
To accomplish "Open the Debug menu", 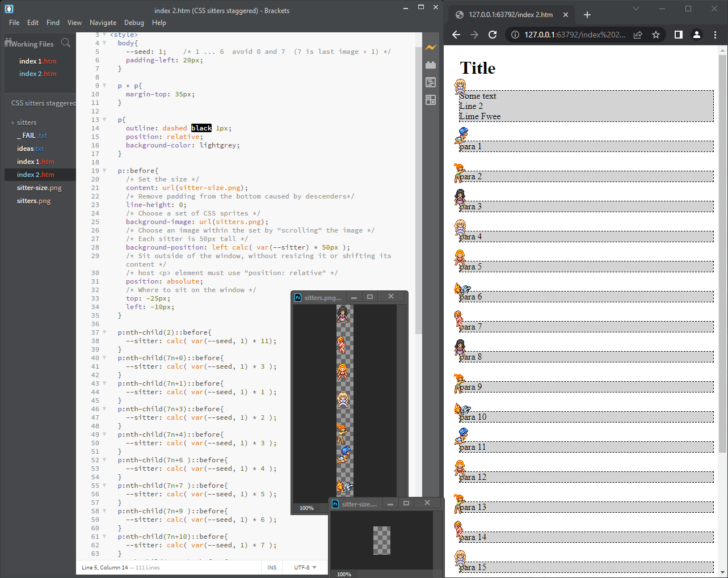I will pyautogui.click(x=134, y=23).
